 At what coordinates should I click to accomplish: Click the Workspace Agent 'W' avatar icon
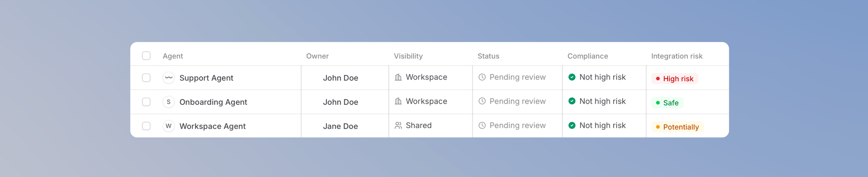(169, 126)
